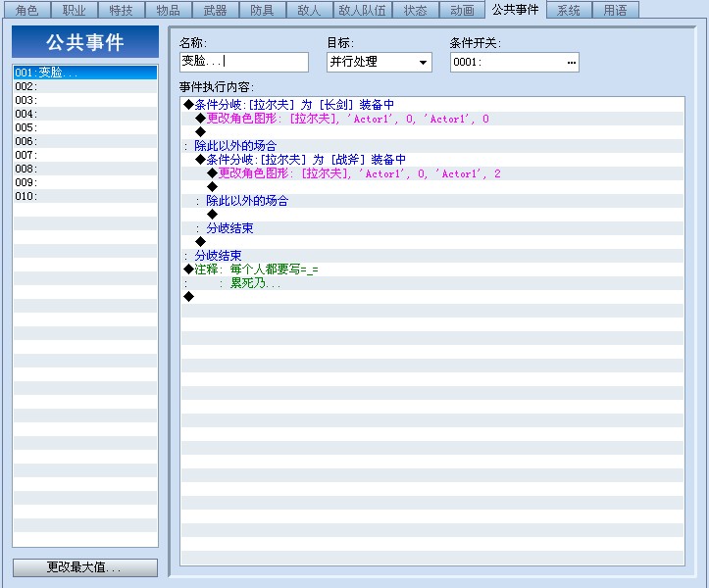Focus the 名称 input field
This screenshot has width=709, height=588.
click(244, 62)
